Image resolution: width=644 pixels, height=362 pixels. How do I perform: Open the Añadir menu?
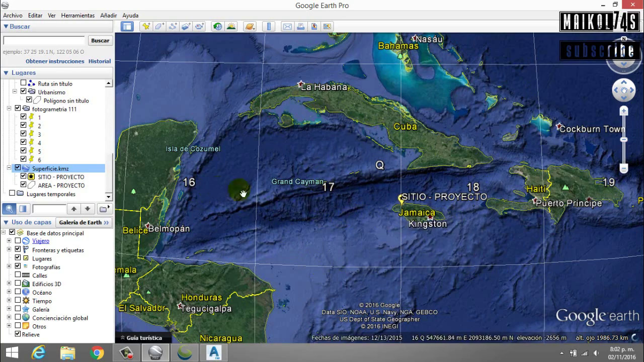109,16
